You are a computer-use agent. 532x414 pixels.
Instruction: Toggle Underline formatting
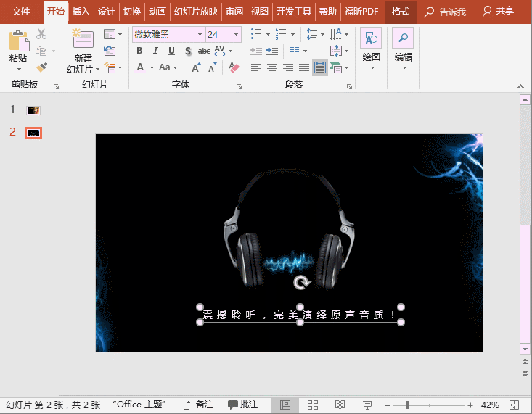point(171,51)
